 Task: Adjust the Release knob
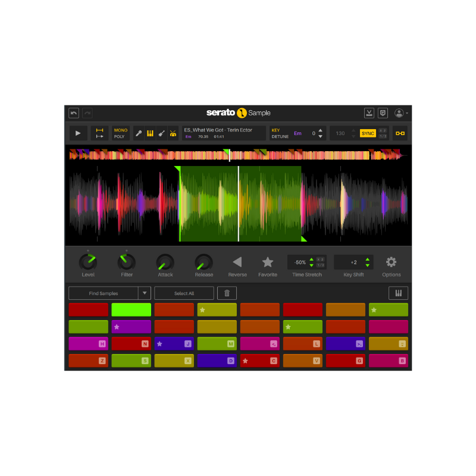point(203,262)
